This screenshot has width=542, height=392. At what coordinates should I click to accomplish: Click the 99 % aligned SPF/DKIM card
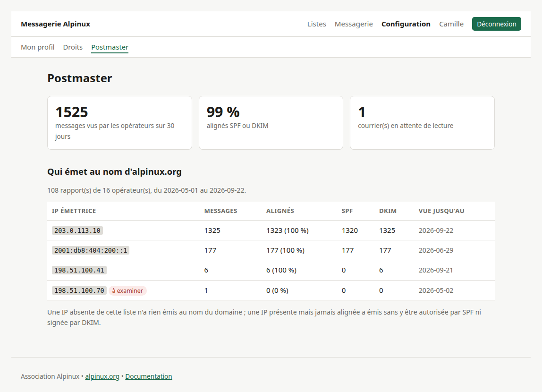(271, 123)
